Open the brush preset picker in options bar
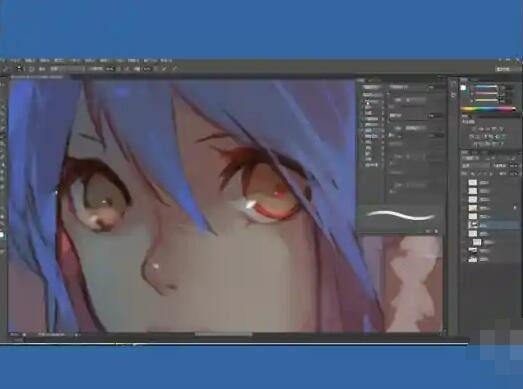Image resolution: width=523 pixels, height=389 pixels. pyautogui.click(x=20, y=69)
